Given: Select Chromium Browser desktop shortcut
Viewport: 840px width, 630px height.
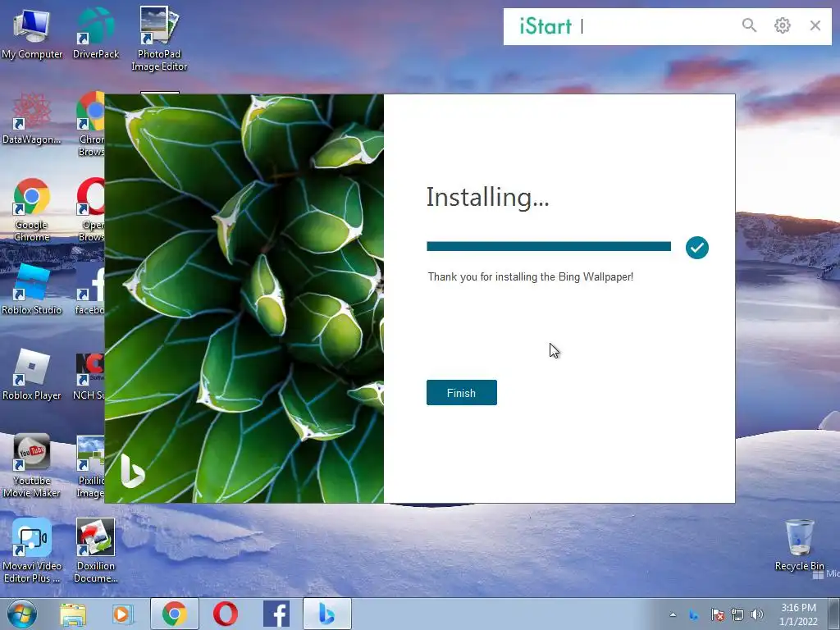Looking at the screenshot, I should (90, 125).
